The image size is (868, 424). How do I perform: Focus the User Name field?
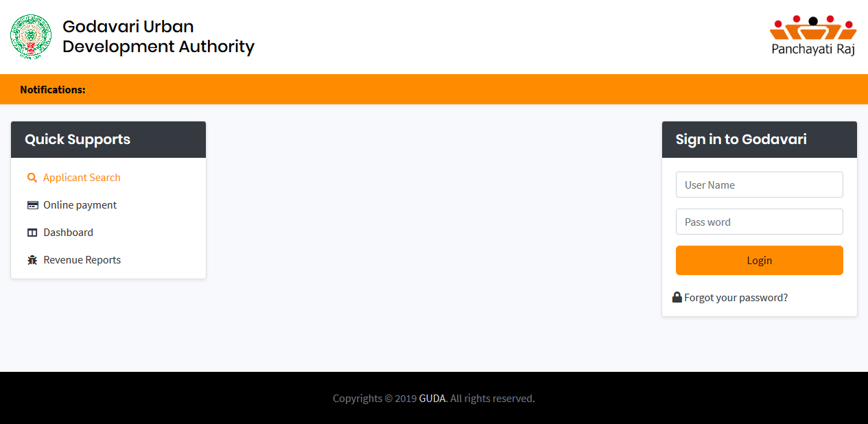click(760, 185)
